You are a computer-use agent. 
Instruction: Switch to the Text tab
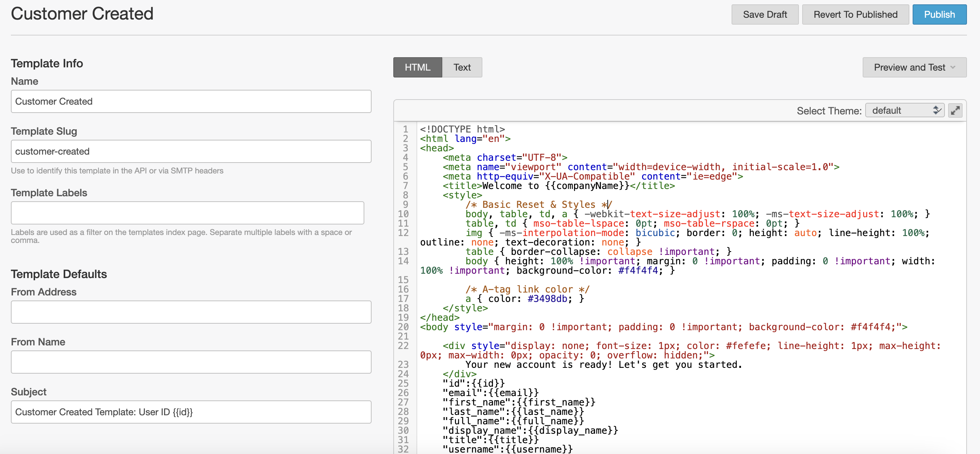point(462,67)
